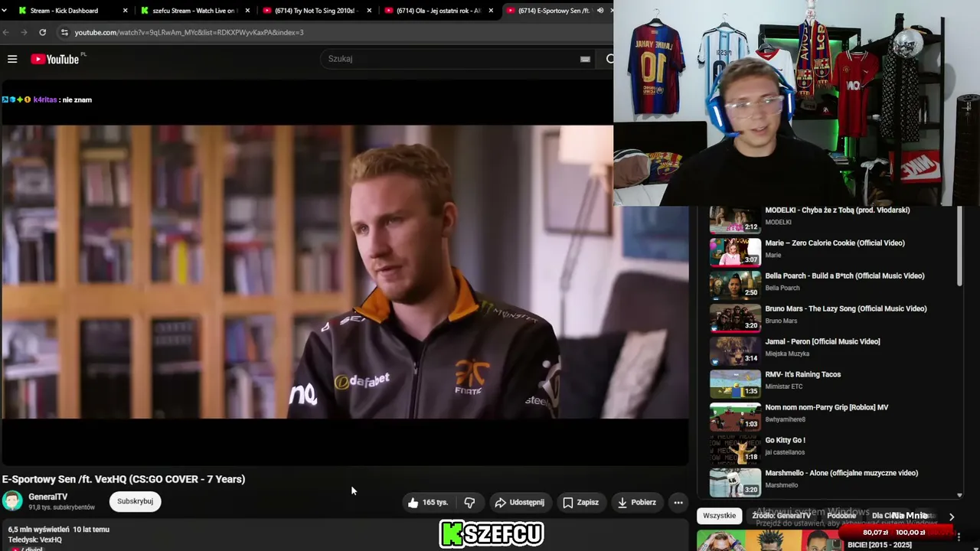Viewport: 980px width, 551px height.
Task: Open the on-screen keyboard icon in search box
Action: tap(585, 59)
